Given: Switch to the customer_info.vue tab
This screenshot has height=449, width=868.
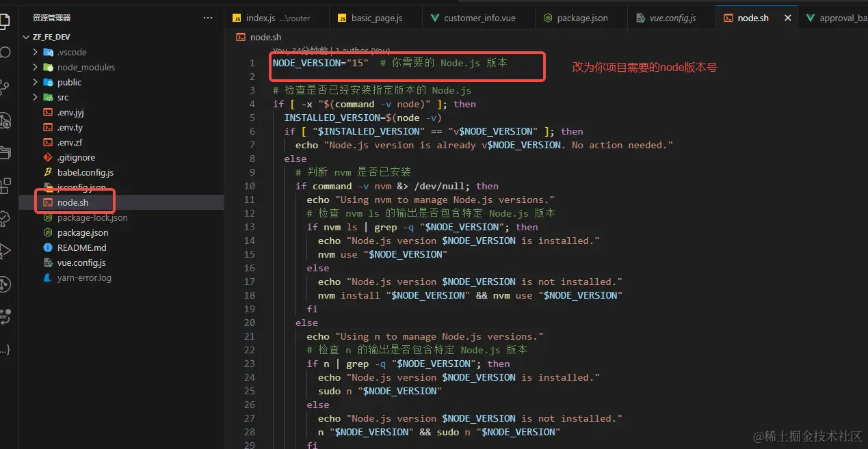Looking at the screenshot, I should click(x=479, y=18).
